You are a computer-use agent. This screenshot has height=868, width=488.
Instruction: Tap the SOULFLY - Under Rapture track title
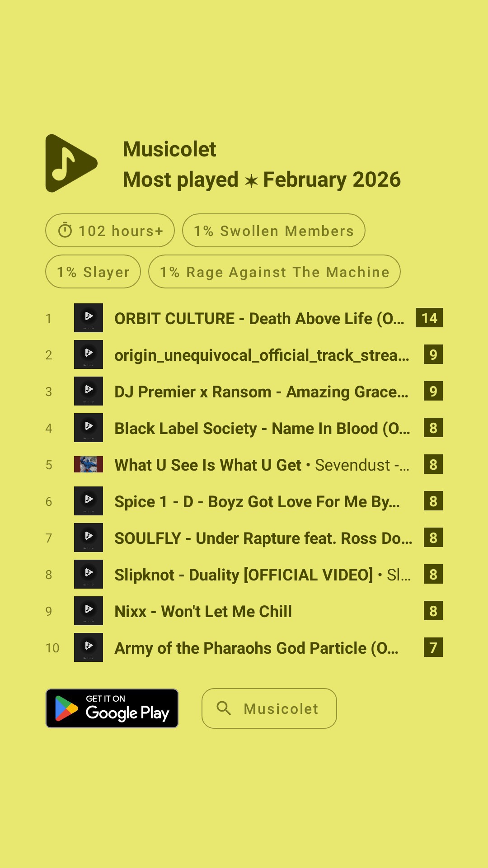(x=263, y=538)
